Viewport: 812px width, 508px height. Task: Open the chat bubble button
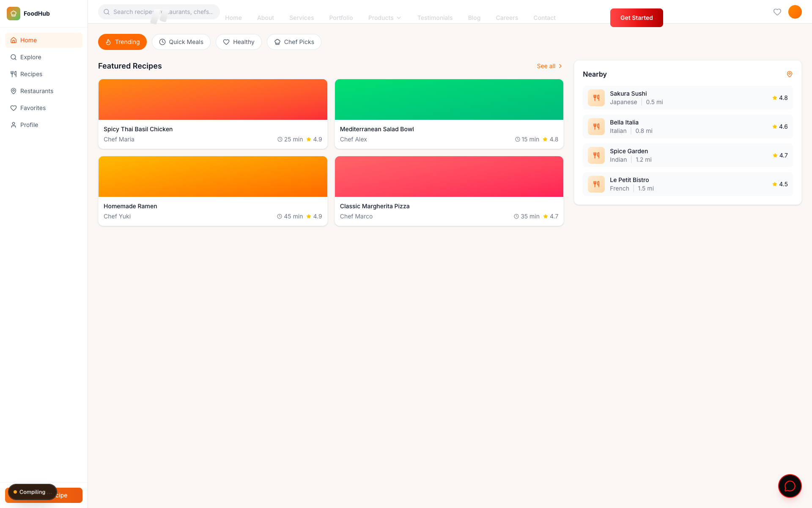point(790,486)
